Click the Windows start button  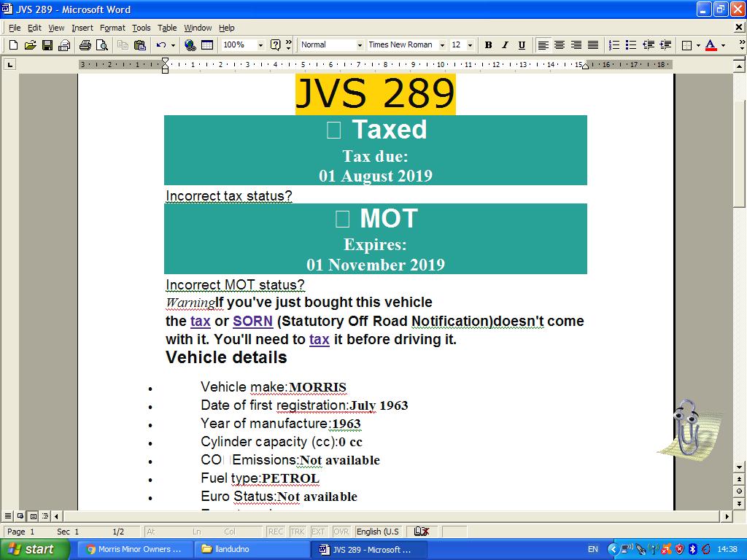coord(34,549)
